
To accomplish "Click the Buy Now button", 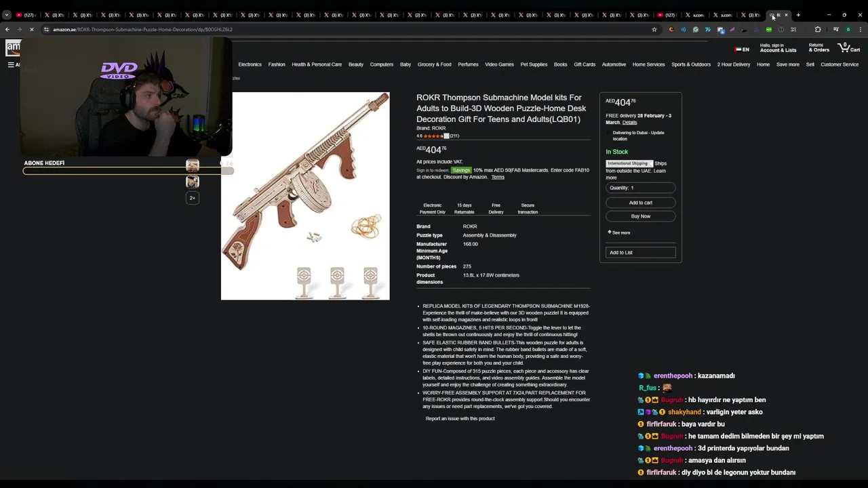I will point(640,216).
